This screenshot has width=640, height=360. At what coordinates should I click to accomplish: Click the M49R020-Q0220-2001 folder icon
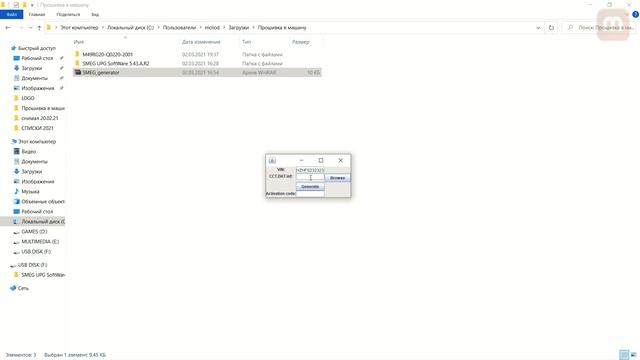[78, 54]
